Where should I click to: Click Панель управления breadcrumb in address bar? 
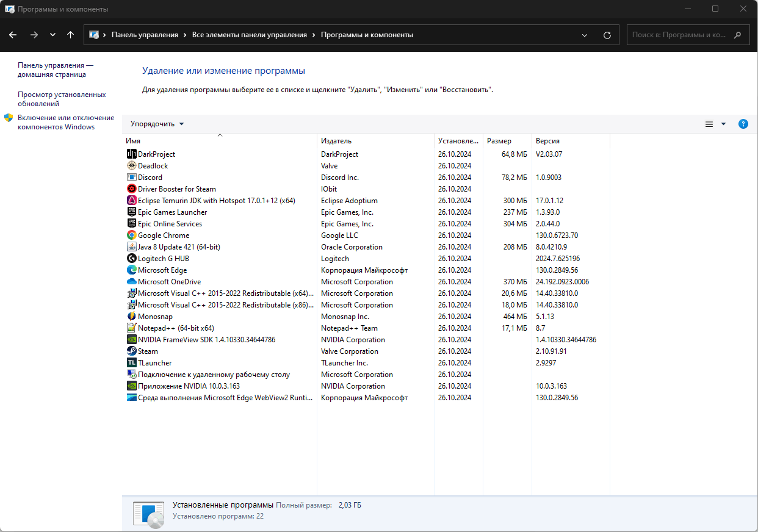(x=145, y=35)
